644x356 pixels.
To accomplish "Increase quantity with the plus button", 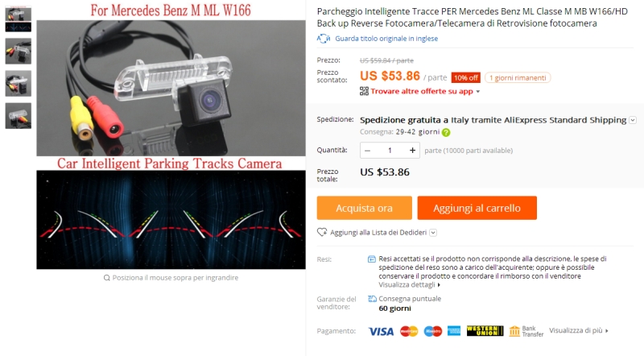I will (x=412, y=151).
